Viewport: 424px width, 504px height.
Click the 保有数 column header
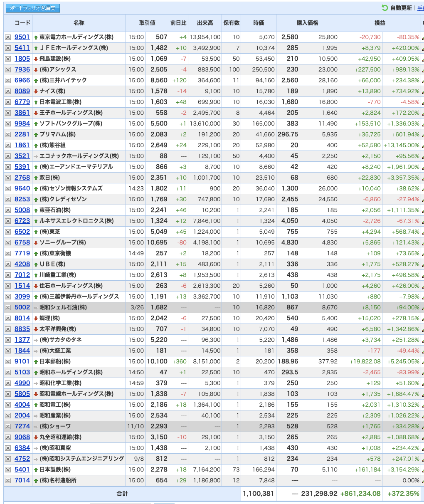[x=232, y=23]
